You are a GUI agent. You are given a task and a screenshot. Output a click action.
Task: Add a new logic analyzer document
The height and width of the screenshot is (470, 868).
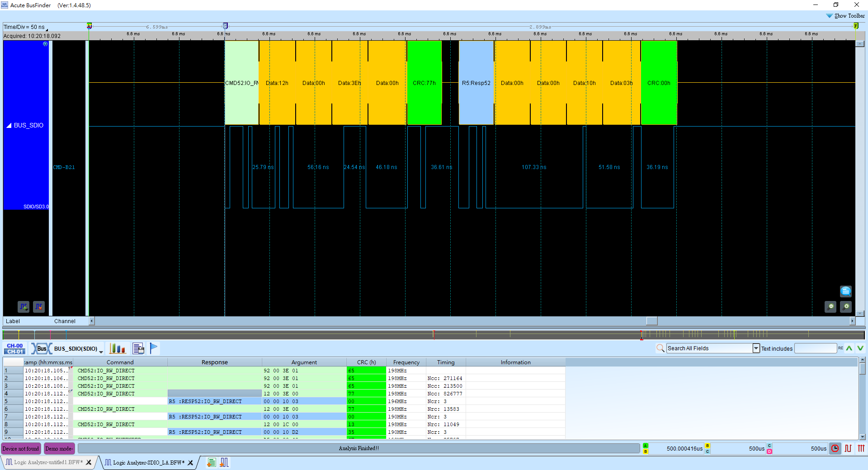click(224, 462)
